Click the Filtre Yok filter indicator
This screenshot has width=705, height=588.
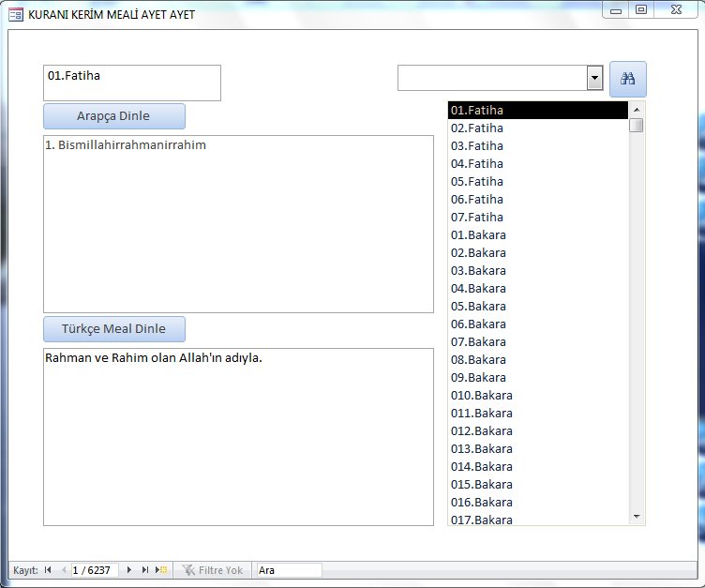click(x=212, y=570)
